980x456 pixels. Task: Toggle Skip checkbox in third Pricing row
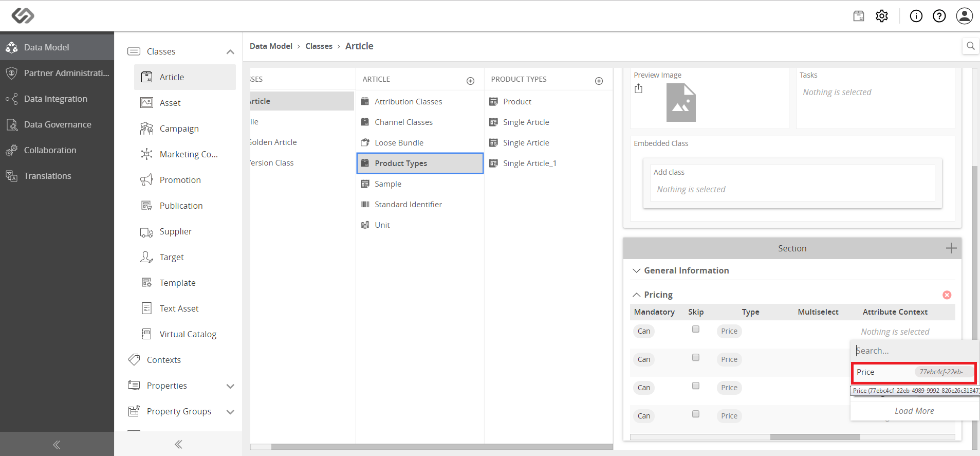(x=696, y=386)
